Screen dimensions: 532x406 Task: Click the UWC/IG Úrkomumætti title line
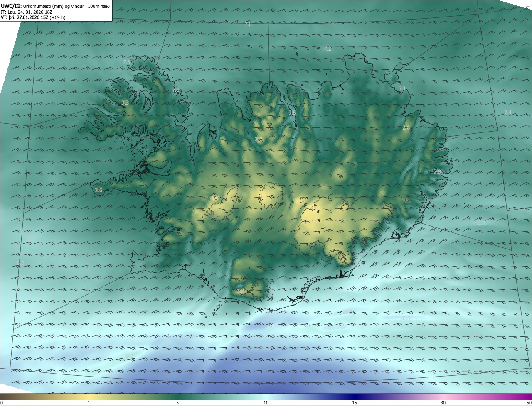55,6
